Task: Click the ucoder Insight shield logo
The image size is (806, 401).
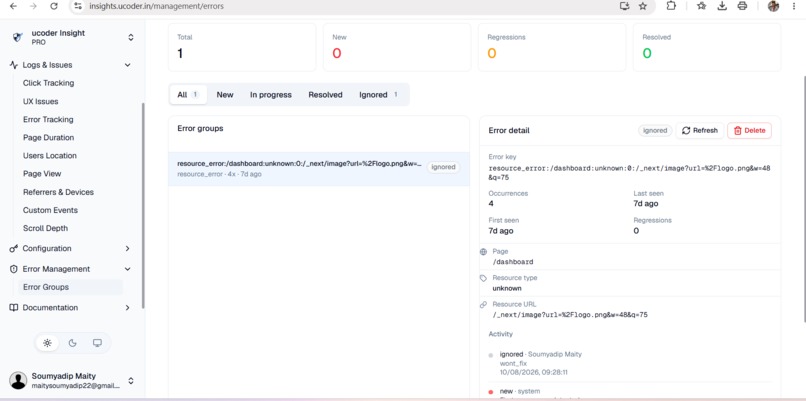Action: pos(18,37)
